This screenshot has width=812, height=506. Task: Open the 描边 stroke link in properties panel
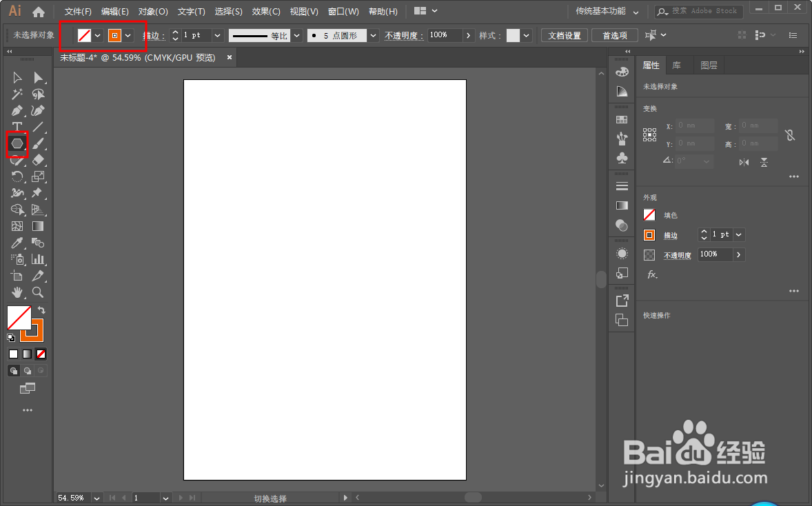tap(671, 235)
